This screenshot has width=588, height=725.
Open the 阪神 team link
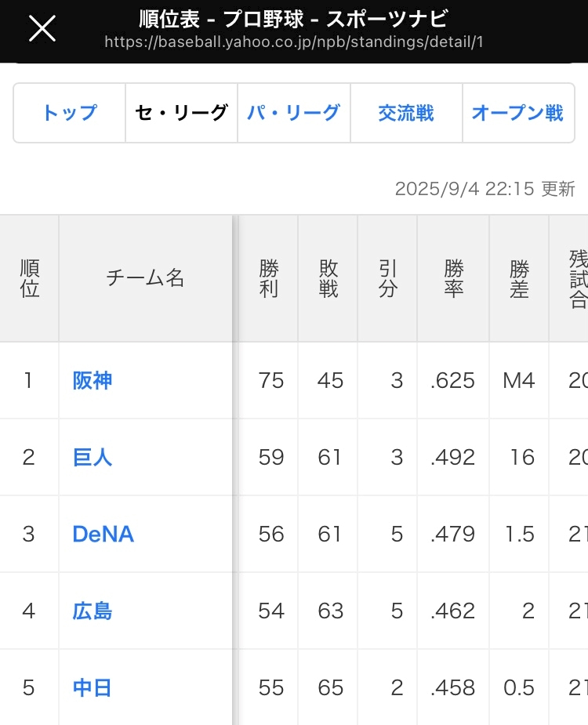[93, 381]
